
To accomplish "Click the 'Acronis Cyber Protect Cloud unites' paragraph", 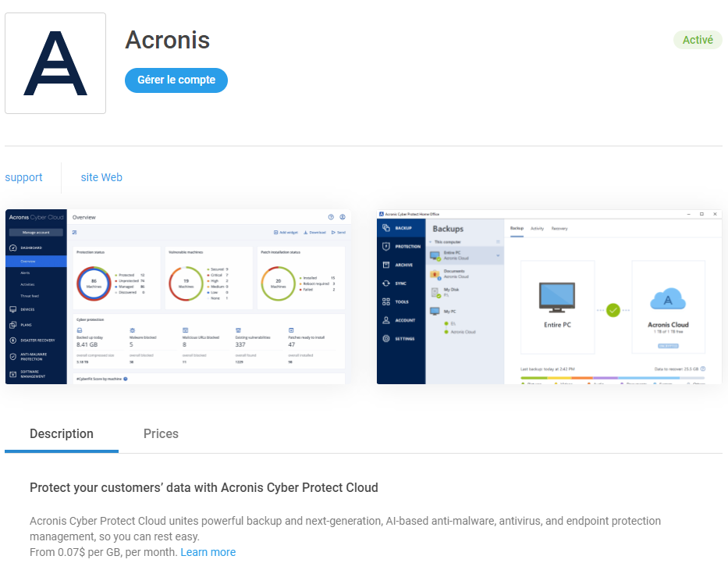I will [345, 529].
